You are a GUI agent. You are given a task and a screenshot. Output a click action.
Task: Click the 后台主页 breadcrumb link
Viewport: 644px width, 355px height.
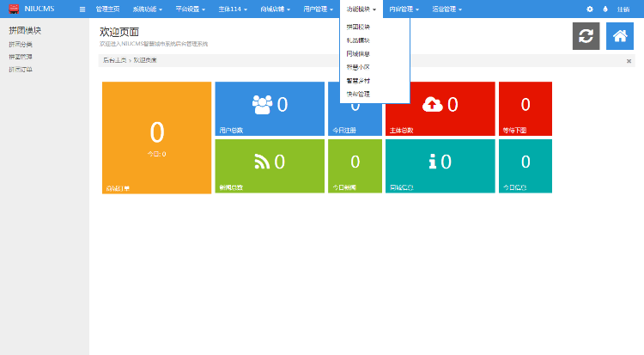pos(114,60)
